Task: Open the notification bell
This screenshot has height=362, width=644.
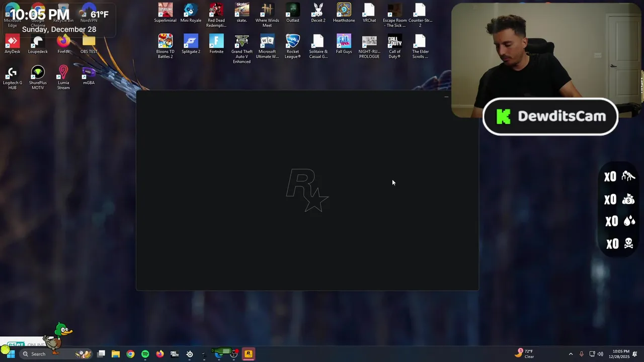Action: point(635,354)
